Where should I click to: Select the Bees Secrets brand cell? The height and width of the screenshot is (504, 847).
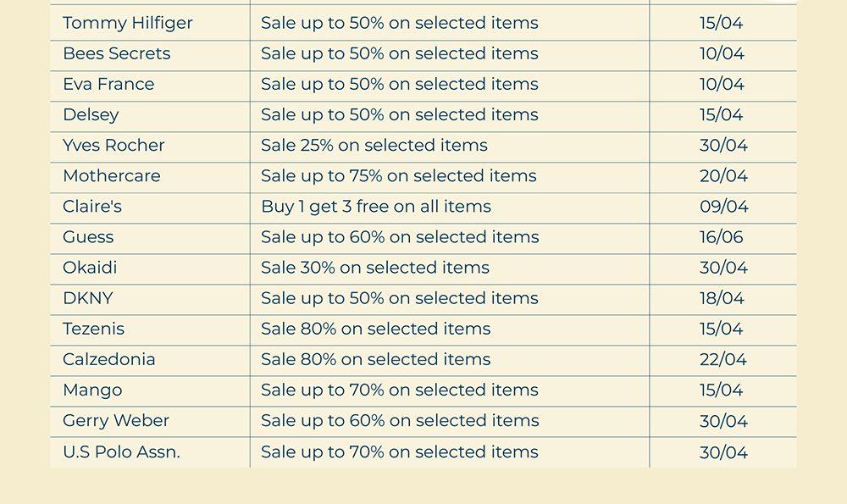pos(116,53)
